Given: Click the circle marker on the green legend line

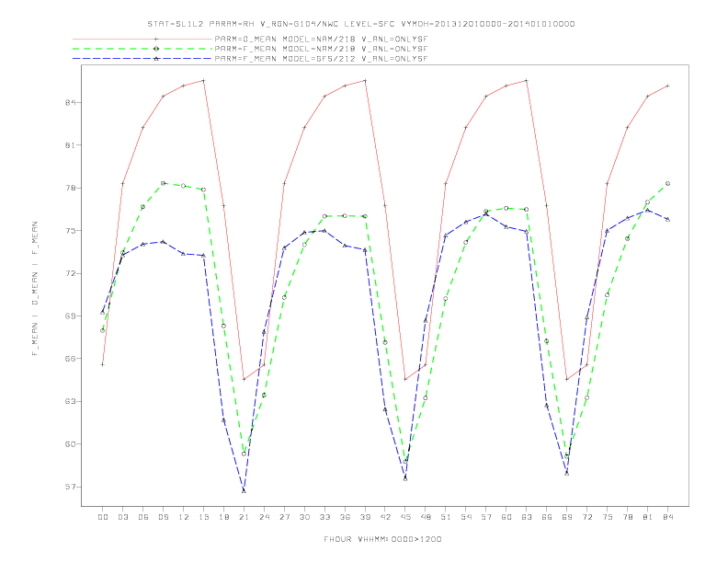Looking at the screenshot, I should click(x=156, y=49).
